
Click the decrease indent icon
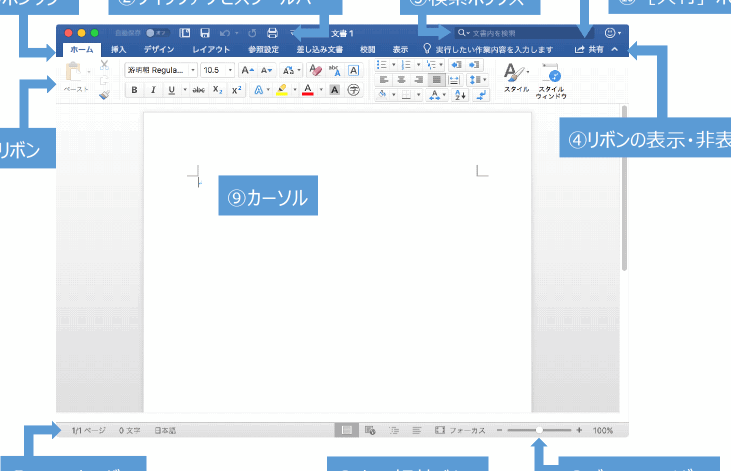point(456,65)
